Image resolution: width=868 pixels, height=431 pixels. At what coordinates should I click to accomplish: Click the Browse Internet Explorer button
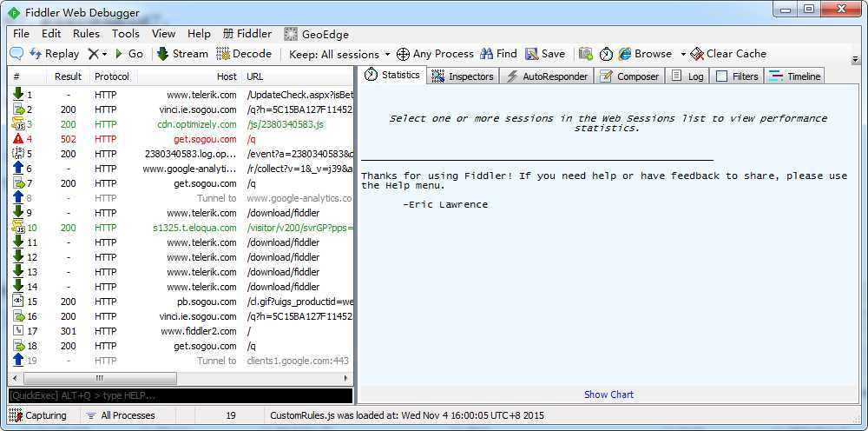[x=645, y=54]
